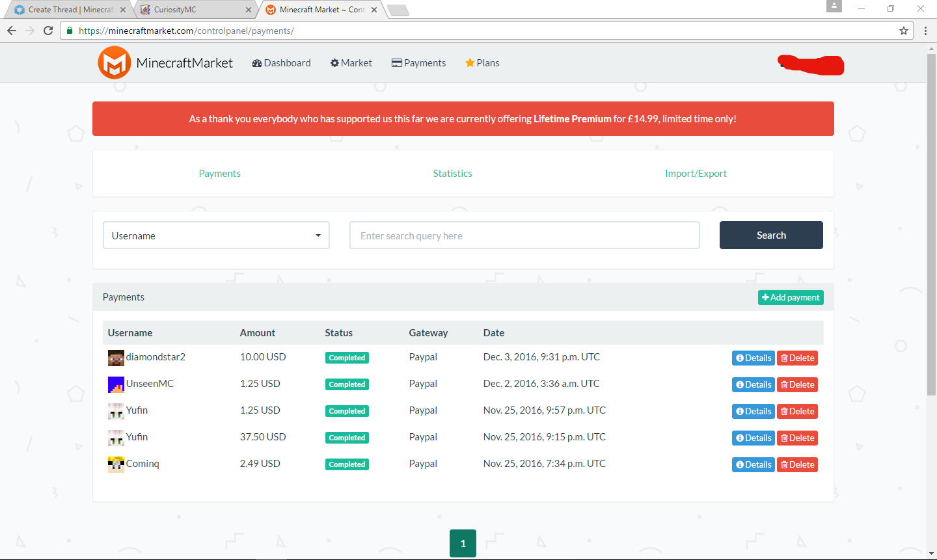Click the Completed status badge for diamondstar2
The height and width of the screenshot is (560, 937).
pyautogui.click(x=347, y=358)
